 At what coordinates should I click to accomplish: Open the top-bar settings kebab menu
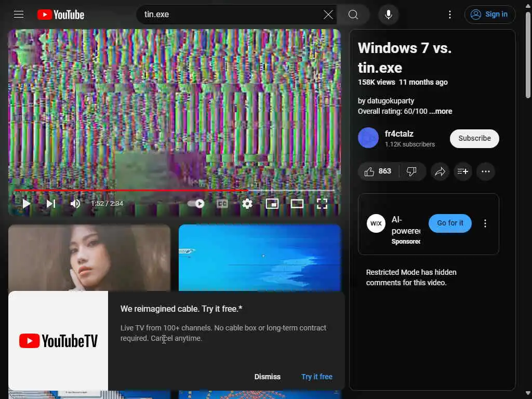[450, 15]
